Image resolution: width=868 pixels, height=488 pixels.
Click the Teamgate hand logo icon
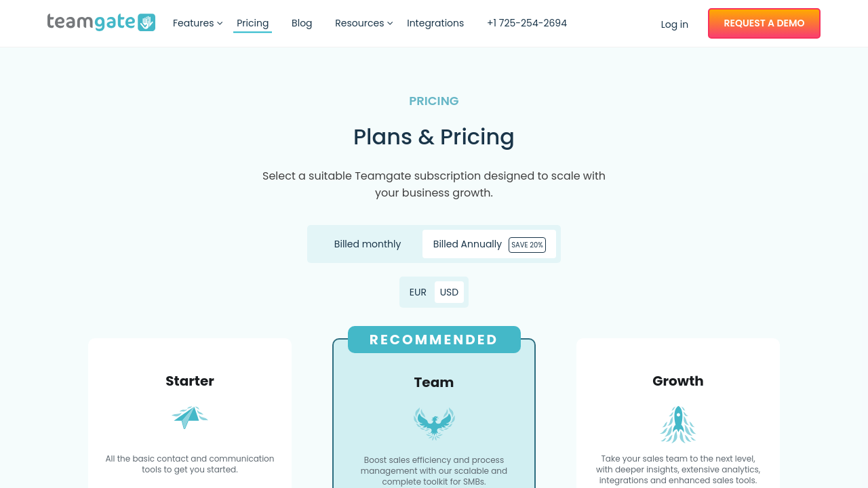146,22
